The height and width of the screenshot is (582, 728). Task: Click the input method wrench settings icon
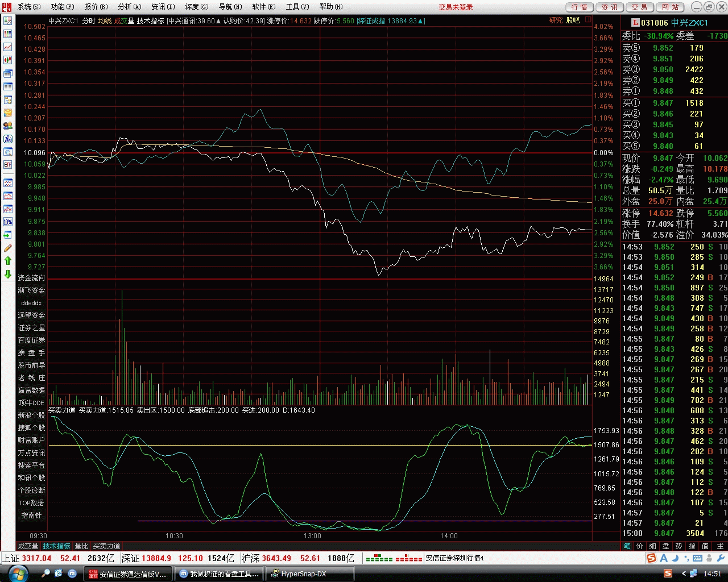point(721,558)
